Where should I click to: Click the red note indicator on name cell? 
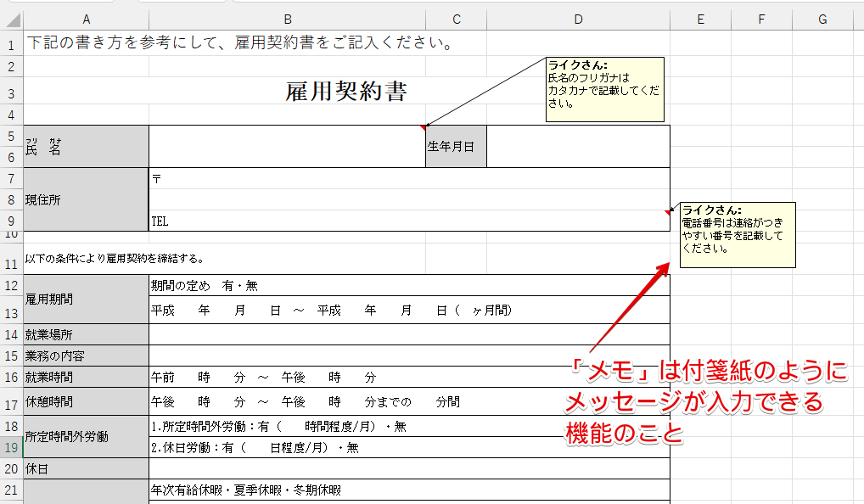pos(423,128)
